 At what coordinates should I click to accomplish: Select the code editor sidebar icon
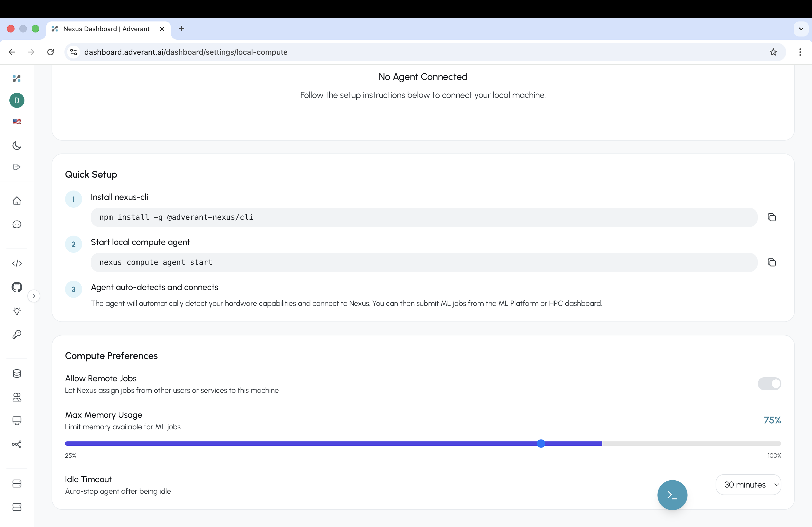[x=16, y=263]
